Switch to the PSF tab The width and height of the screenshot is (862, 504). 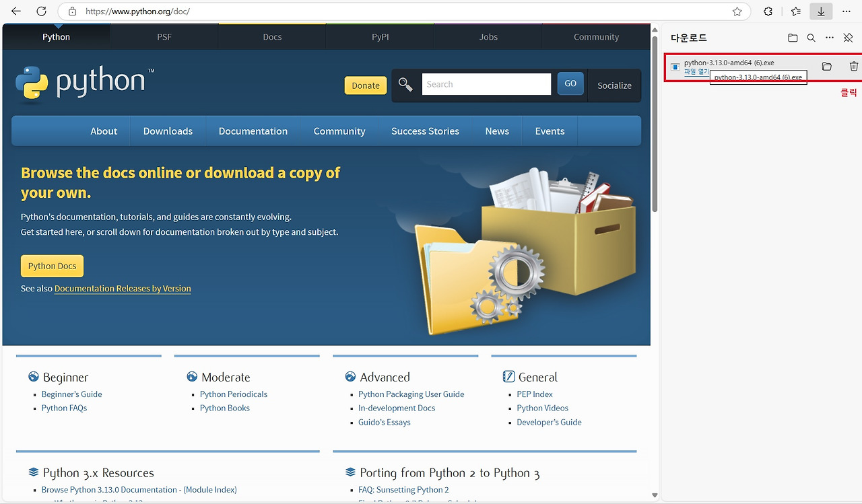(x=164, y=37)
